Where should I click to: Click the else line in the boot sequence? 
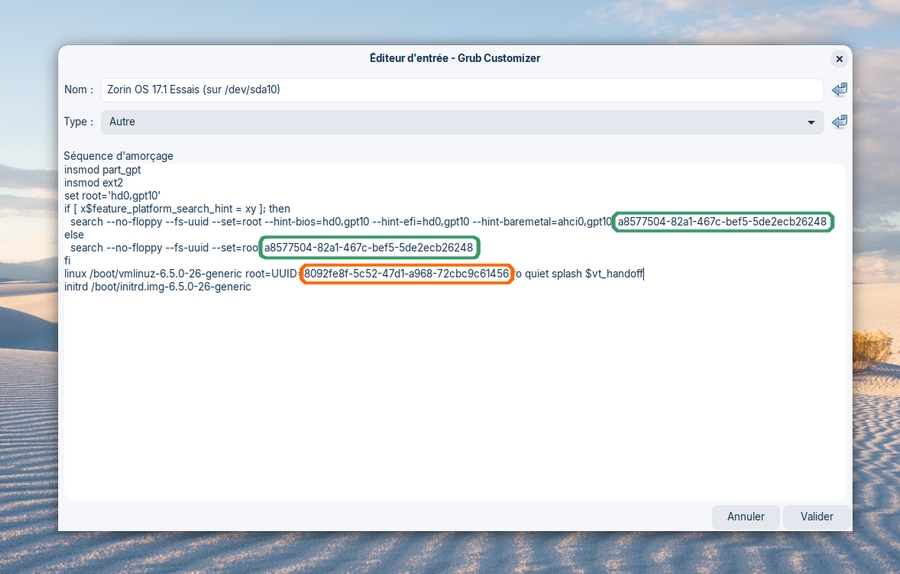(74, 235)
